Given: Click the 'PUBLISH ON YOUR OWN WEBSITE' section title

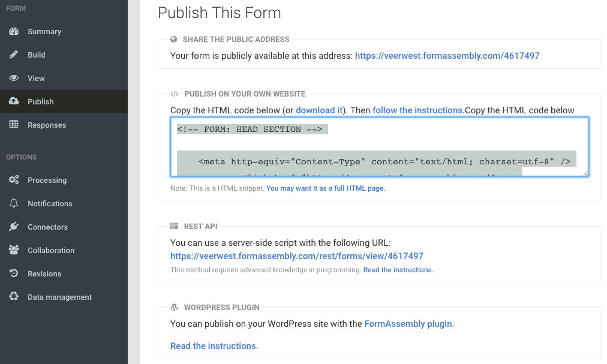Looking at the screenshot, I should click(245, 94).
